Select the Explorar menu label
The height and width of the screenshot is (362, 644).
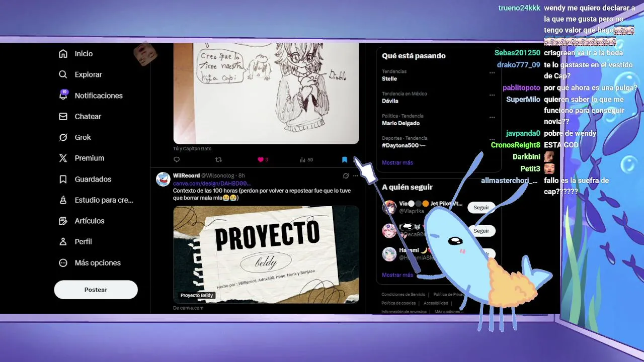pos(89,74)
